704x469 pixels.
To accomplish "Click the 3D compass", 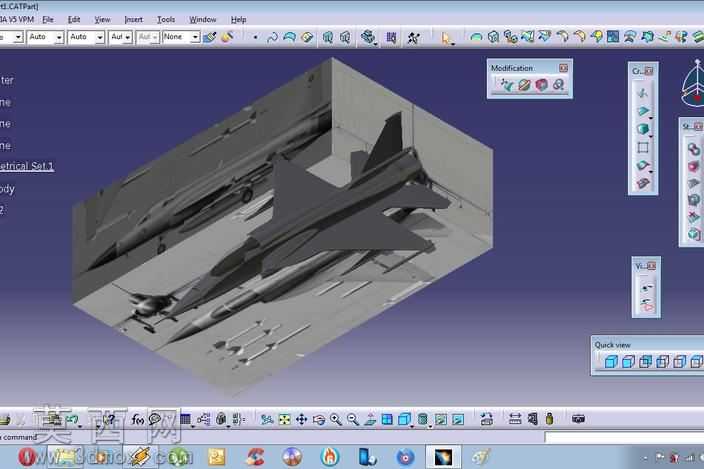I will click(694, 84).
